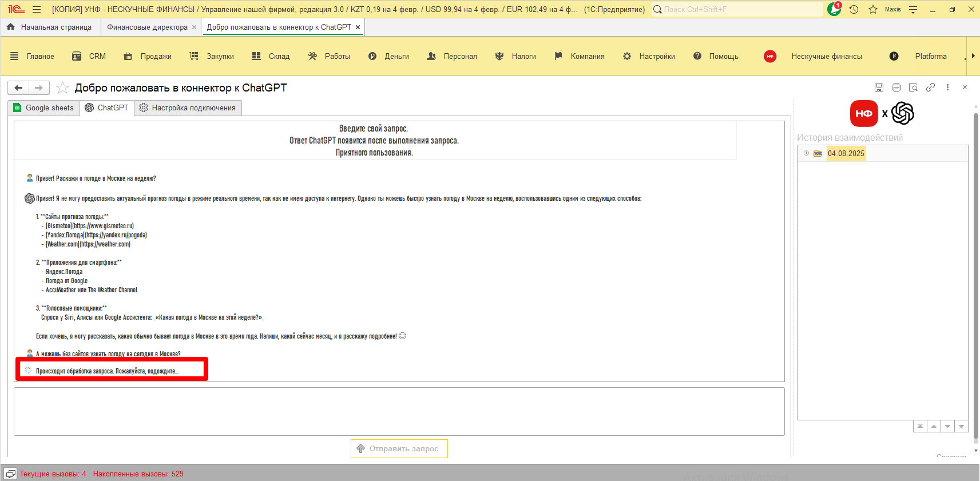This screenshot has height=481, width=980.
Task: Add this page to favorites via star
Action: [62, 88]
